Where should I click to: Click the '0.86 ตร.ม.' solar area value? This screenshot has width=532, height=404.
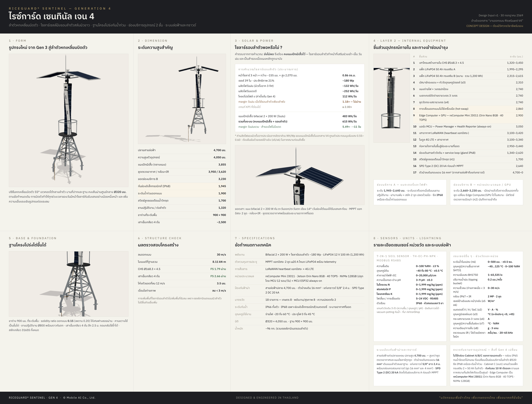coord(349,75)
